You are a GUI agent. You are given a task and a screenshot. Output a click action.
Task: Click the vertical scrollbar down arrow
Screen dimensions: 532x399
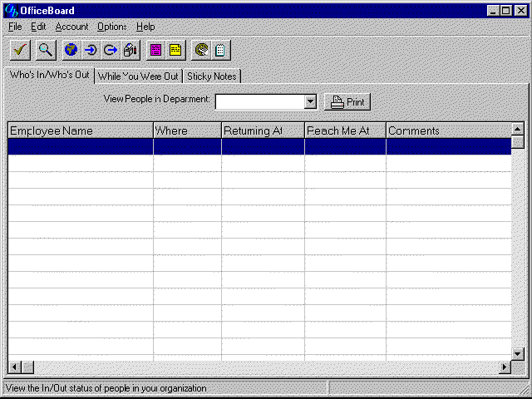518,353
